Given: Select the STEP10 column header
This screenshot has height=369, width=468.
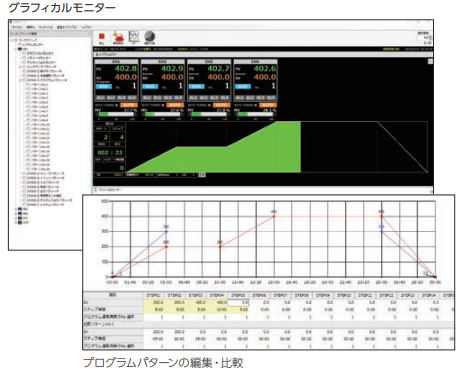Looking at the screenshot, I should (x=344, y=295).
